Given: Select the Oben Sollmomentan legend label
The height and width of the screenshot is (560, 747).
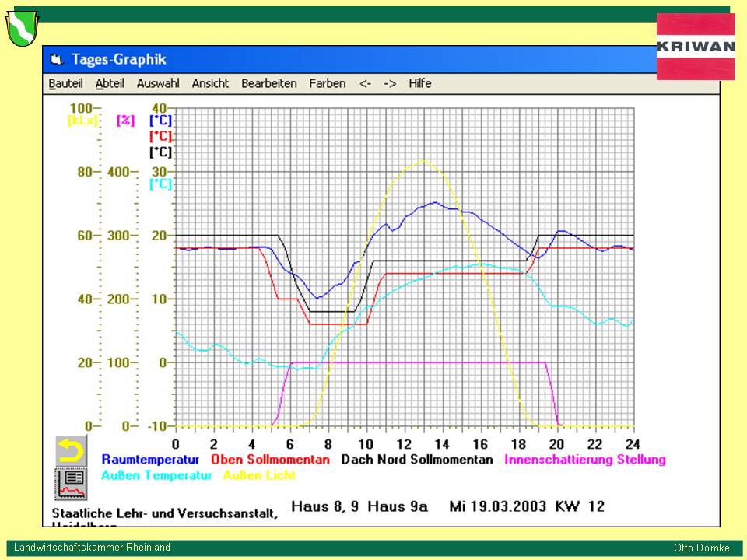Looking at the screenshot, I should [x=270, y=460].
